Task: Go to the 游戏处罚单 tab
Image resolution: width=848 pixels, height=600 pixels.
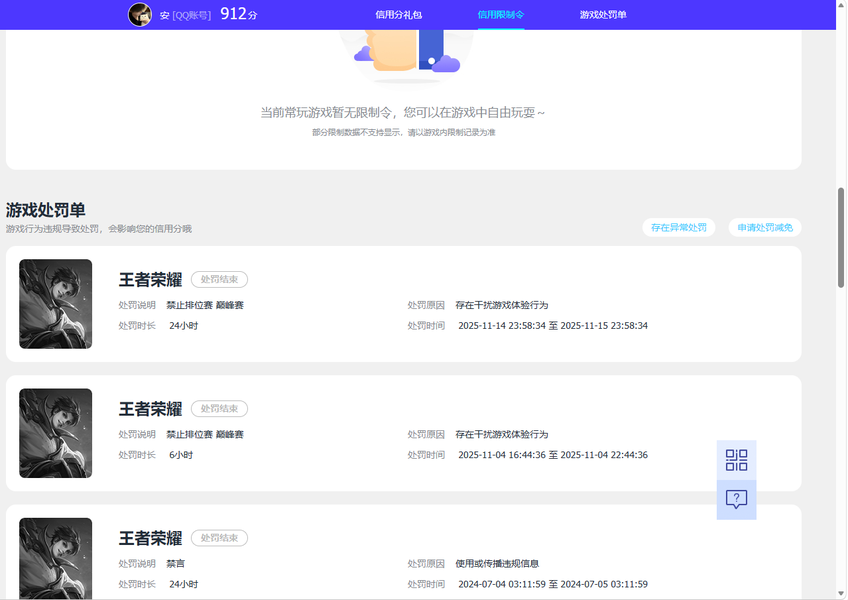Action: tap(603, 15)
